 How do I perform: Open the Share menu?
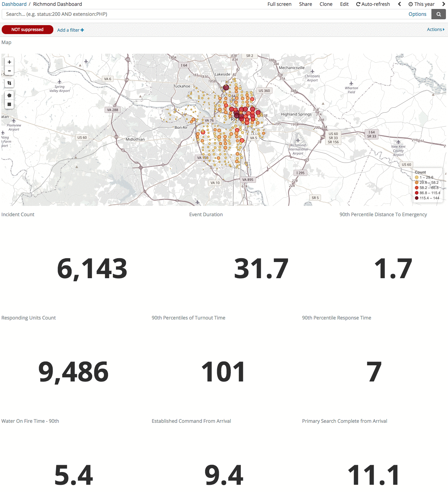tap(306, 4)
